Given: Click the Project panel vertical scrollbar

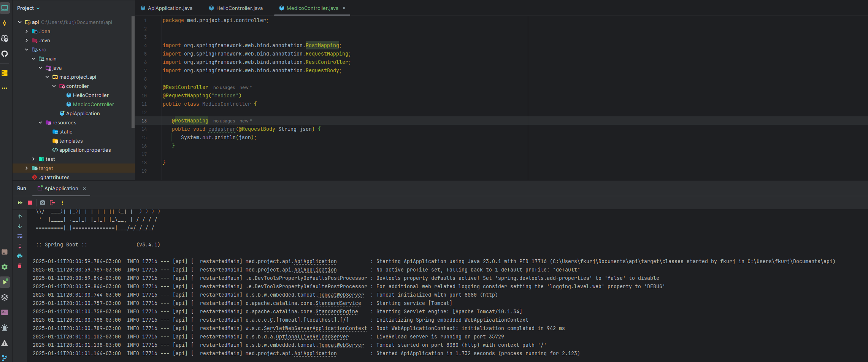Looking at the screenshot, I should [133, 72].
